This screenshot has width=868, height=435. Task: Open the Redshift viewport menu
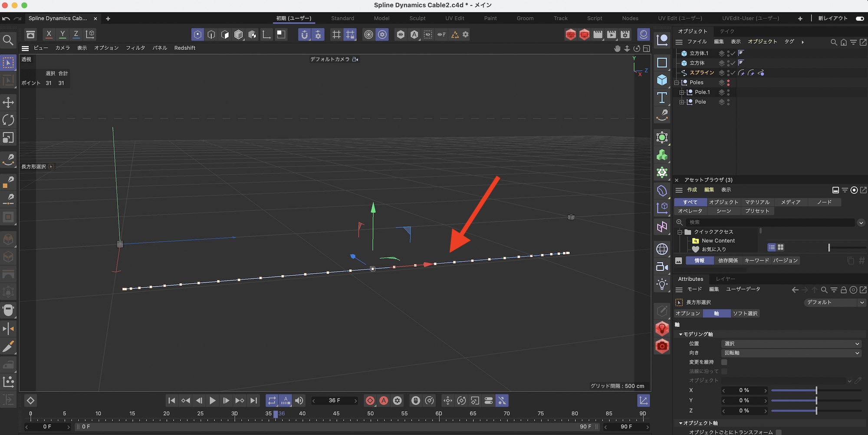[184, 48]
